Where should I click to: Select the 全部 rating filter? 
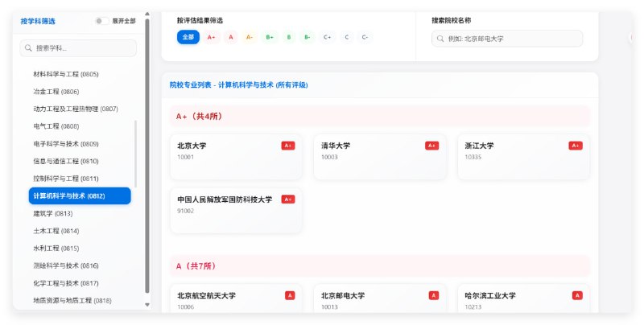[x=188, y=37]
